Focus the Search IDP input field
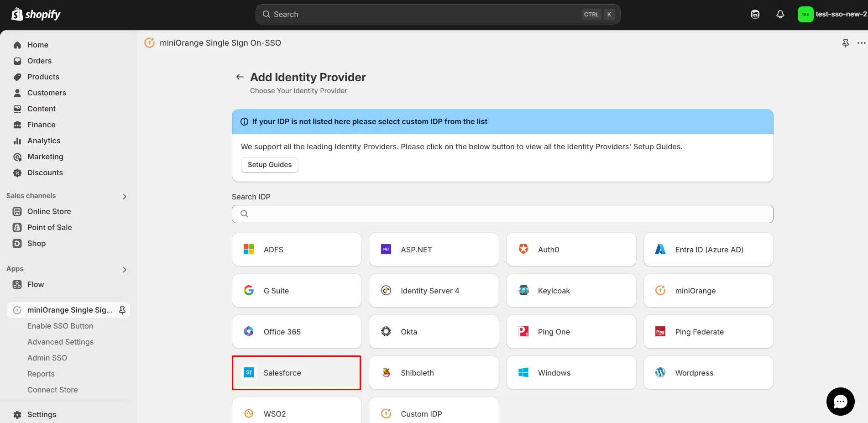 click(502, 214)
